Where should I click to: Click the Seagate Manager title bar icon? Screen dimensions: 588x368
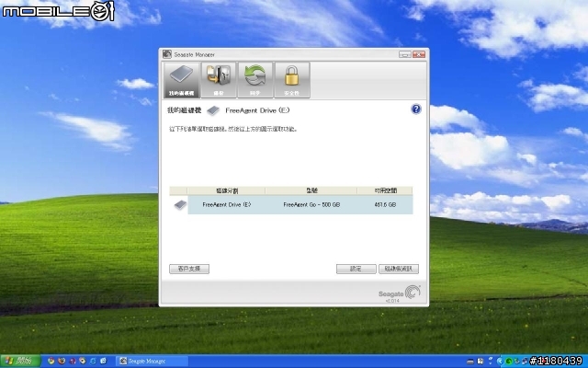pos(167,54)
